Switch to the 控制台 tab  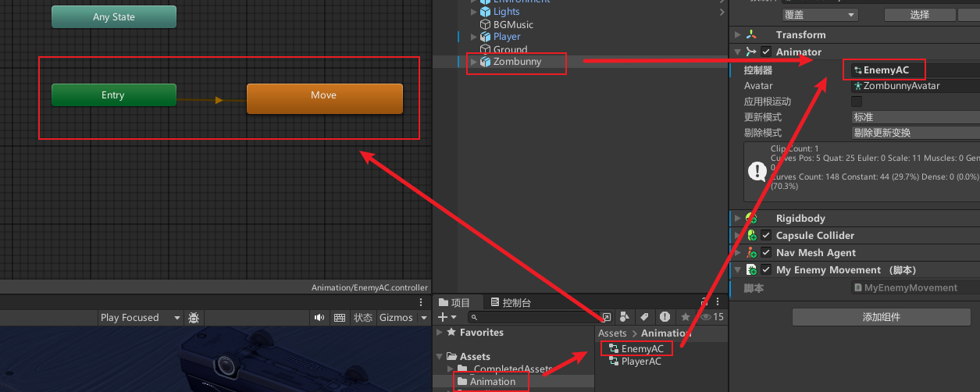[x=510, y=303]
